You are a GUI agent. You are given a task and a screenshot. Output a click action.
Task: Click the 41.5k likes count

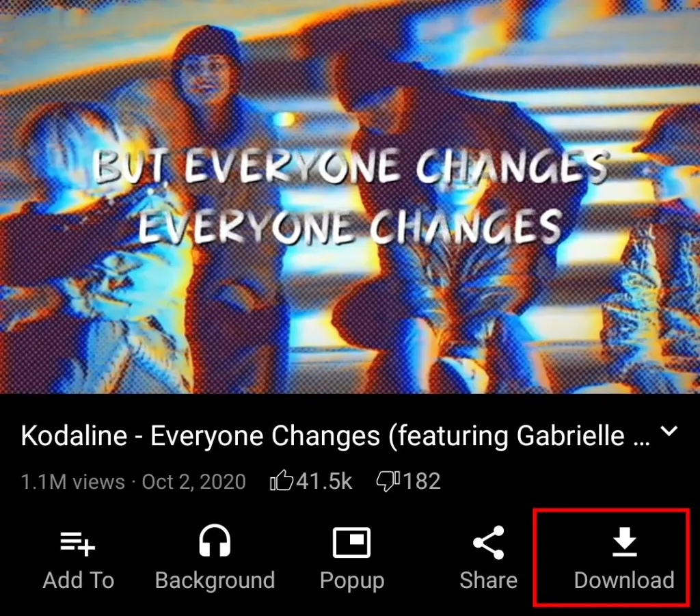pos(324,481)
